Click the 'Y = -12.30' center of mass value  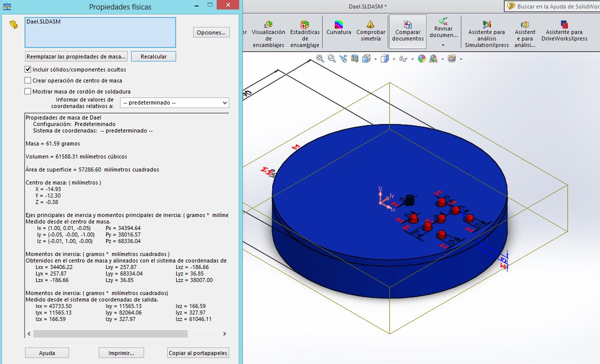pos(48,195)
